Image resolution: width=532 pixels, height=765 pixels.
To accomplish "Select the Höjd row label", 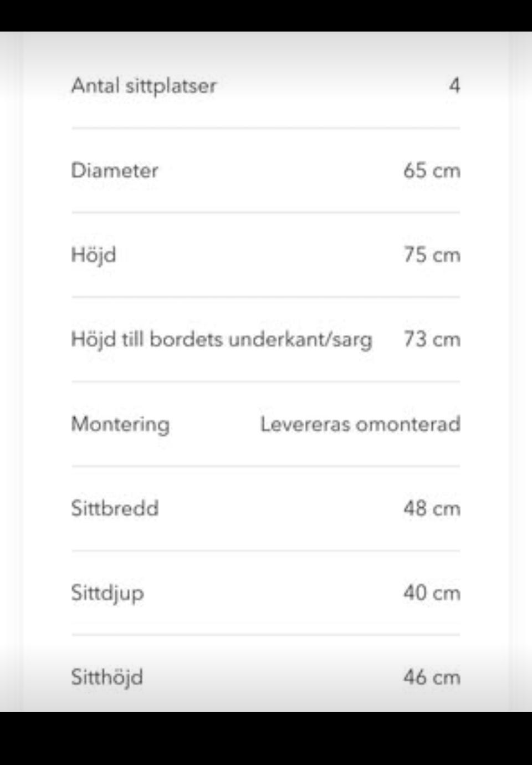I will [x=94, y=255].
